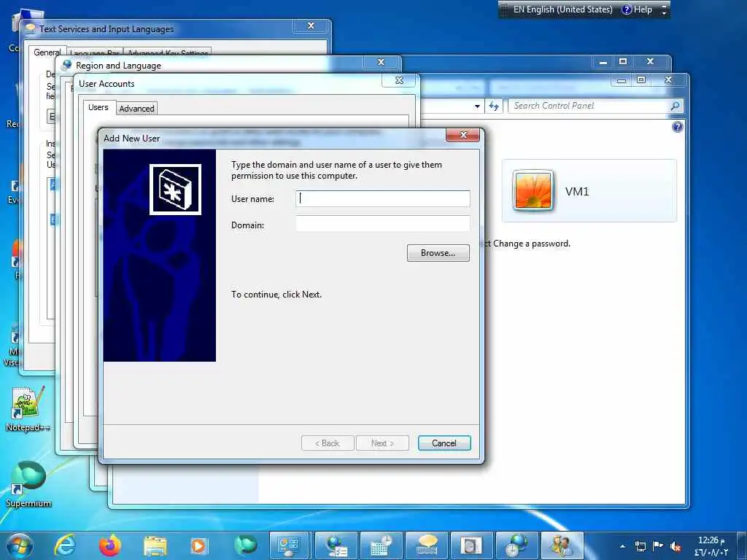Open Windows Media Player from the taskbar
The width and height of the screenshot is (747, 560).
point(198,545)
